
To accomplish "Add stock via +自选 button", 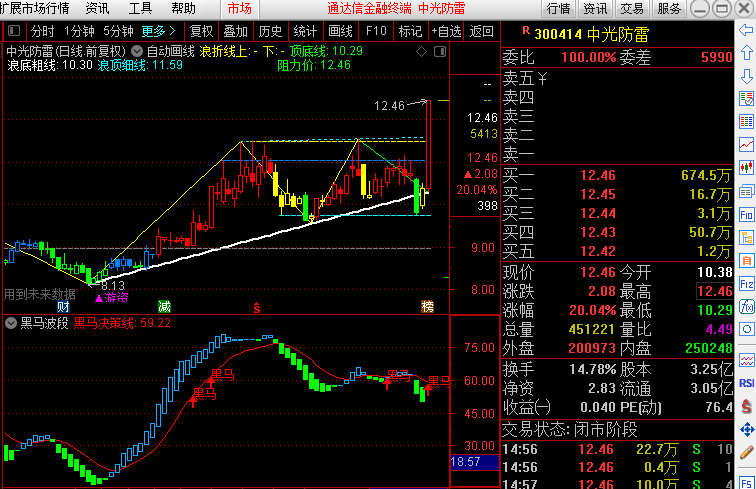I will point(446,31).
